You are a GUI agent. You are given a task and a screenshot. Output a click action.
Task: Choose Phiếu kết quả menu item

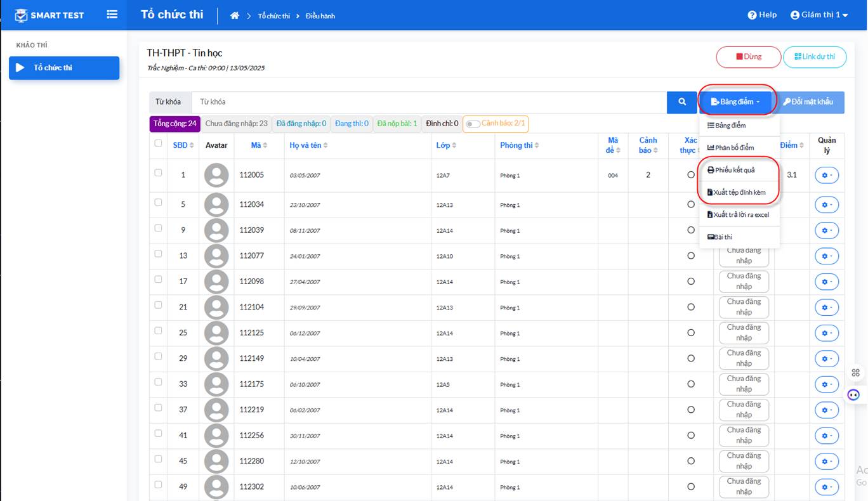tap(731, 170)
